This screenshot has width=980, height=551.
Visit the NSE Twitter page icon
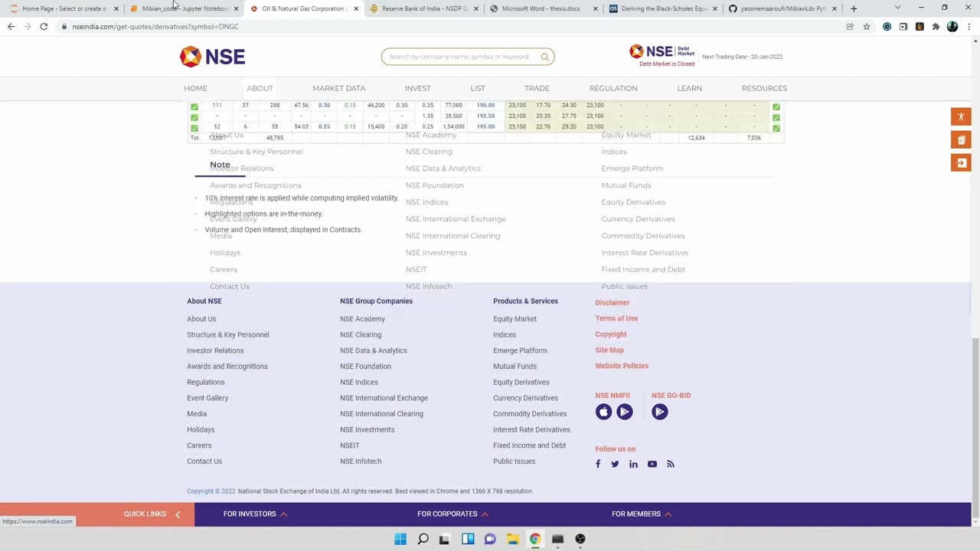click(x=615, y=464)
